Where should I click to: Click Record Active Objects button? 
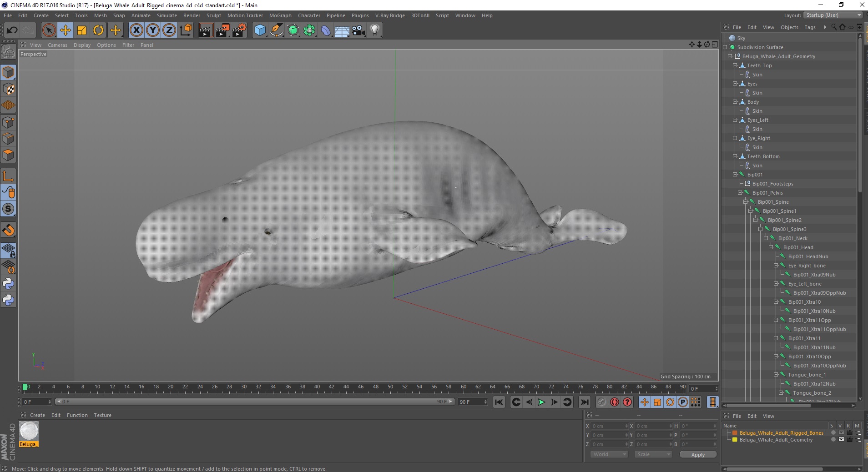click(601, 402)
